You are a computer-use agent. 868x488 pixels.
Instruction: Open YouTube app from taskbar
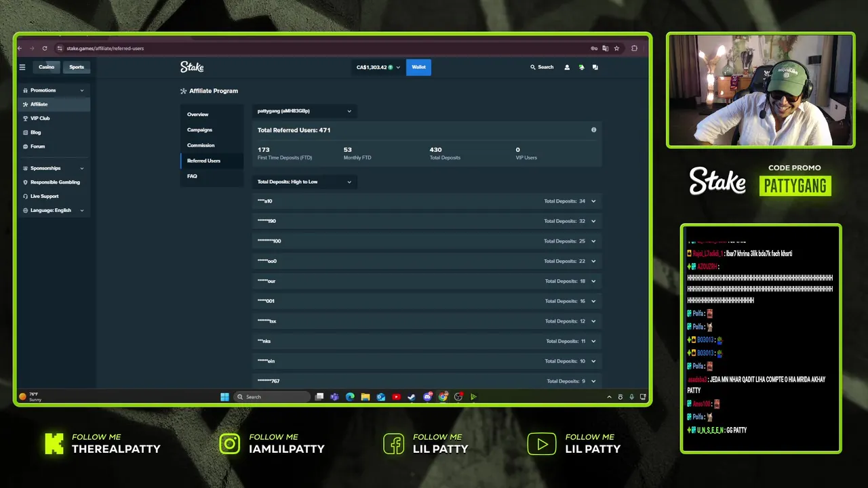(x=396, y=396)
